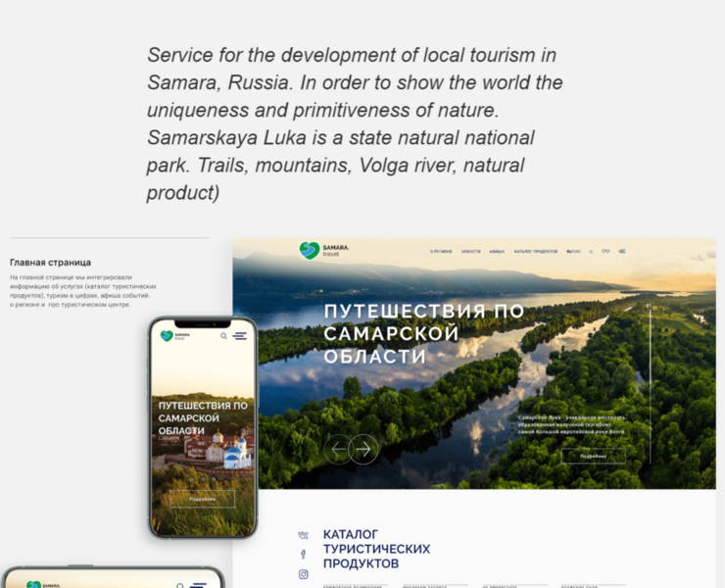Tap the phone hero headline text
The image size is (725, 588).
pyautogui.click(x=203, y=418)
